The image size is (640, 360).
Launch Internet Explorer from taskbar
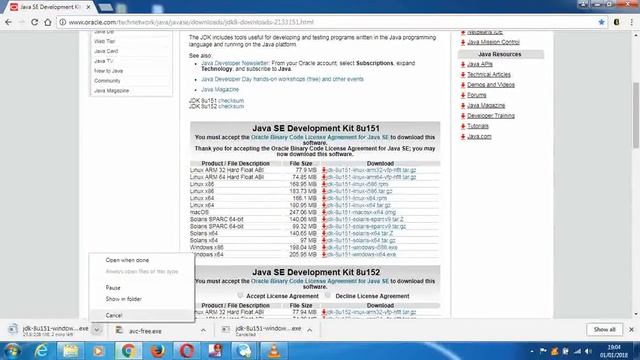pyautogui.click(x=42, y=351)
